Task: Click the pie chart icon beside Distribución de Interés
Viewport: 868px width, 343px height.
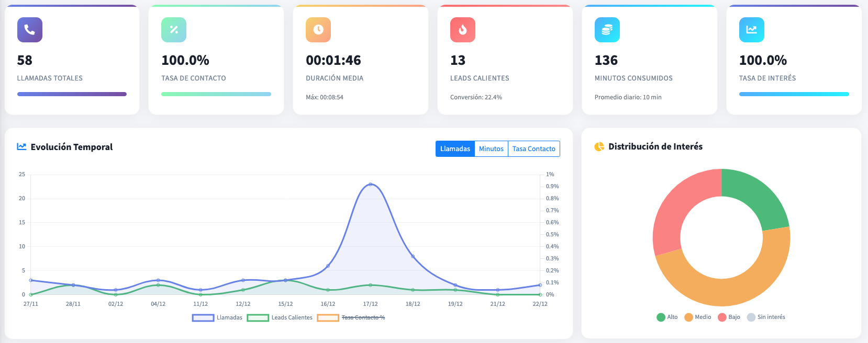Action: pos(599,147)
